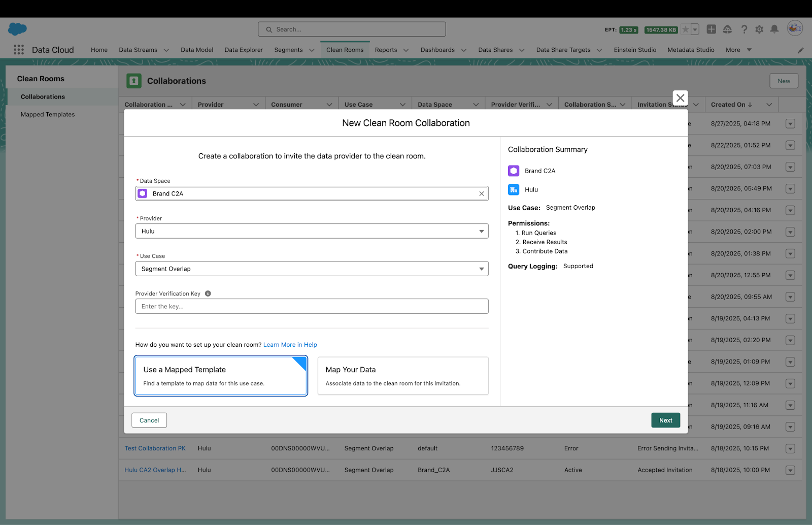This screenshot has height=525, width=812.
Task: Open the More navigation menu
Action: 738,50
